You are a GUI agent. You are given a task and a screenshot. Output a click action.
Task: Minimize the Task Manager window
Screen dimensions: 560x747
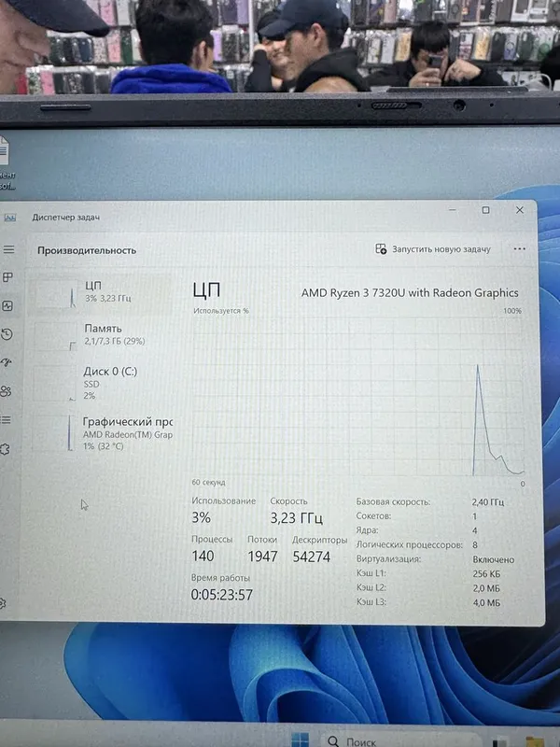click(453, 209)
